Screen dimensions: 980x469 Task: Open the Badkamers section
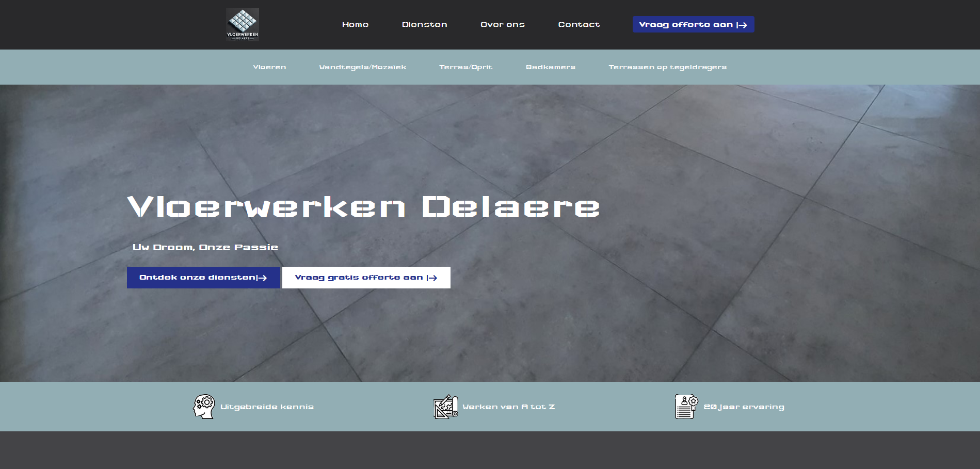(x=550, y=67)
